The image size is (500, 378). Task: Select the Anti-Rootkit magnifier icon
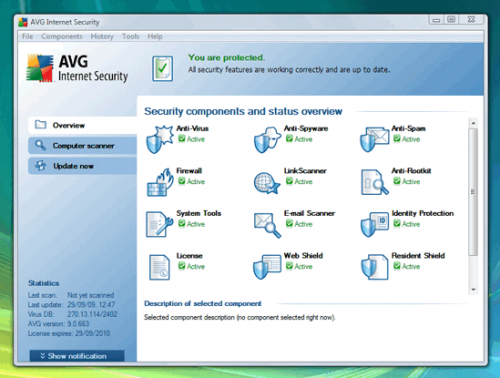375,182
